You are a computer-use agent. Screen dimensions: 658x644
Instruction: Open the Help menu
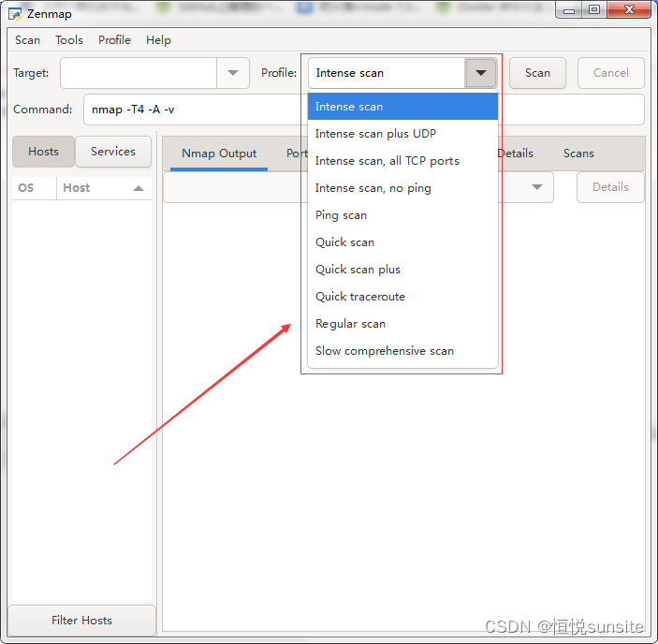(158, 40)
